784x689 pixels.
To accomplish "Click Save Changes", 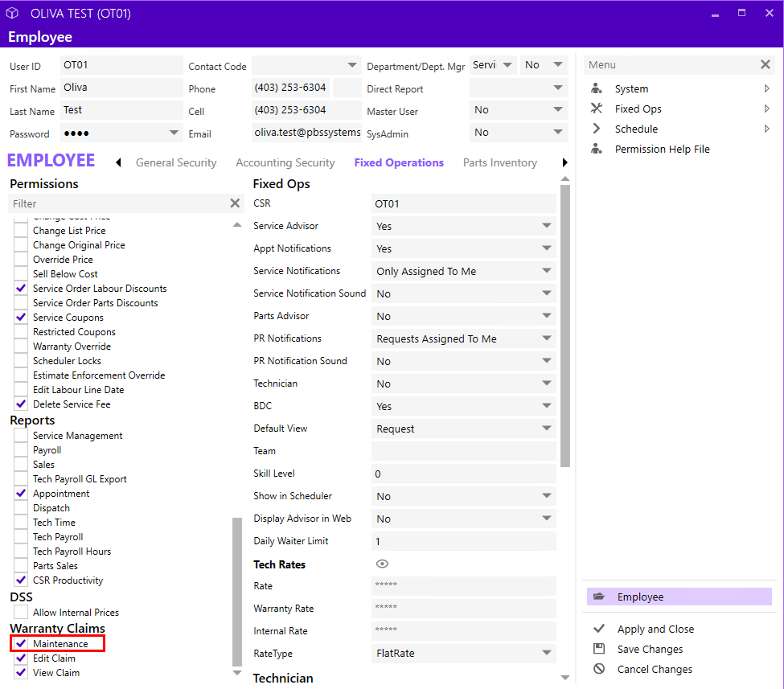I will coord(650,649).
